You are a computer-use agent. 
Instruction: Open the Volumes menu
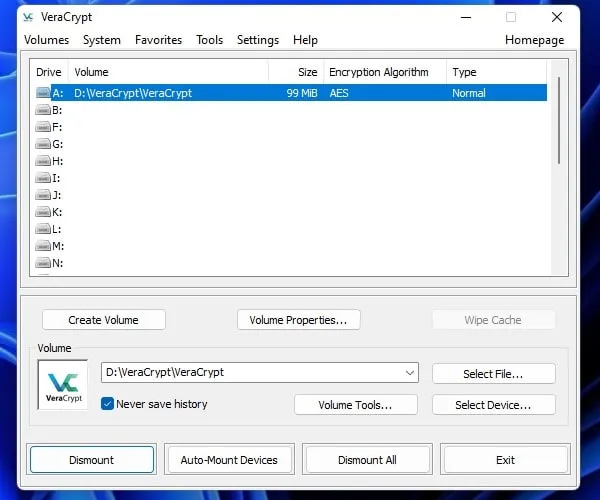click(x=46, y=40)
